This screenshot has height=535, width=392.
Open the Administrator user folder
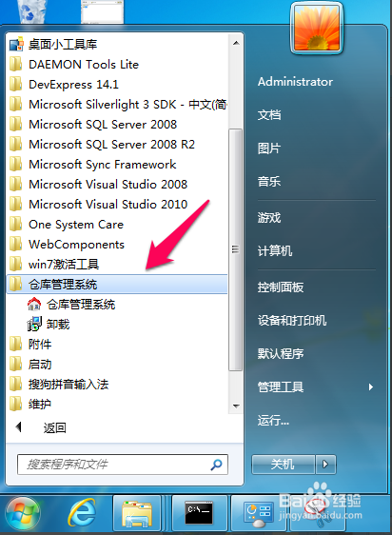point(296,82)
